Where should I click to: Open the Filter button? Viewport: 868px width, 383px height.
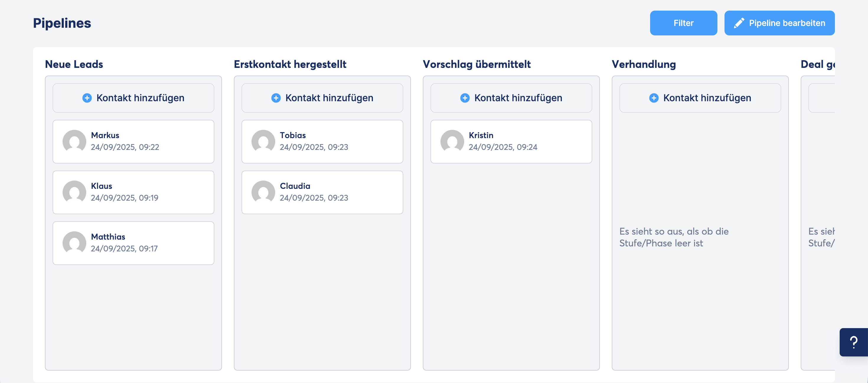[x=683, y=23]
